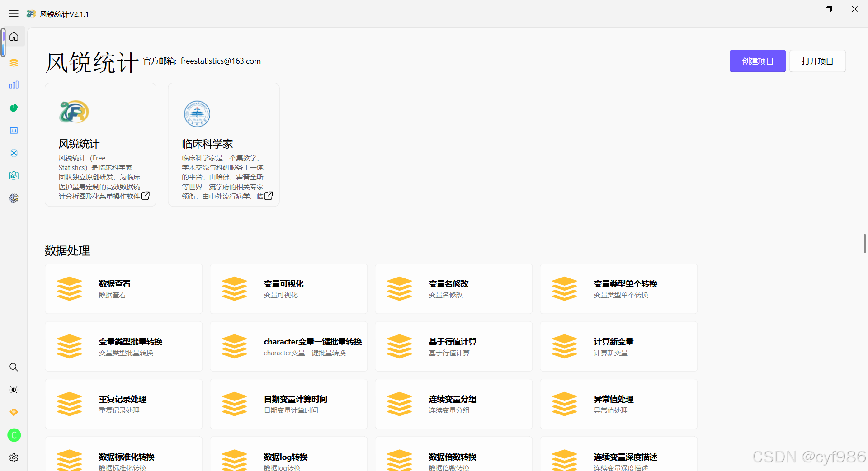Open the hexagon network sidebar icon
This screenshot has width=868, height=471.
pyautogui.click(x=14, y=153)
